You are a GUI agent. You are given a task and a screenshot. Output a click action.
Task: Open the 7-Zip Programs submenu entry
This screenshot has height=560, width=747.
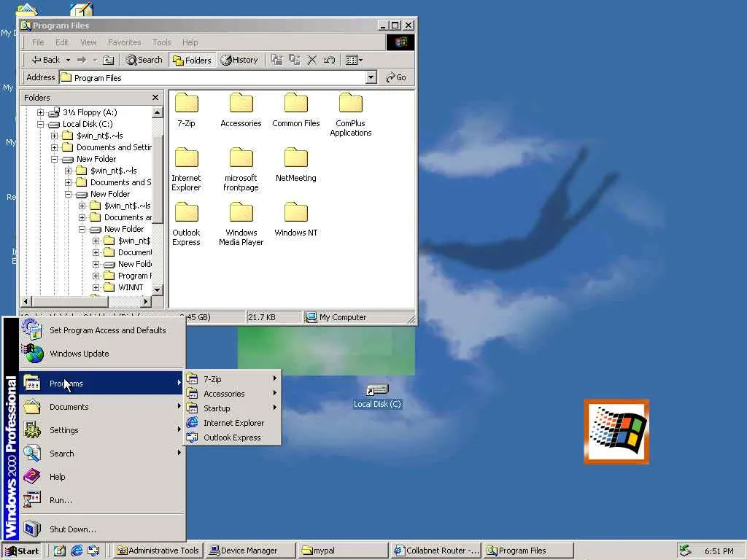click(x=232, y=379)
